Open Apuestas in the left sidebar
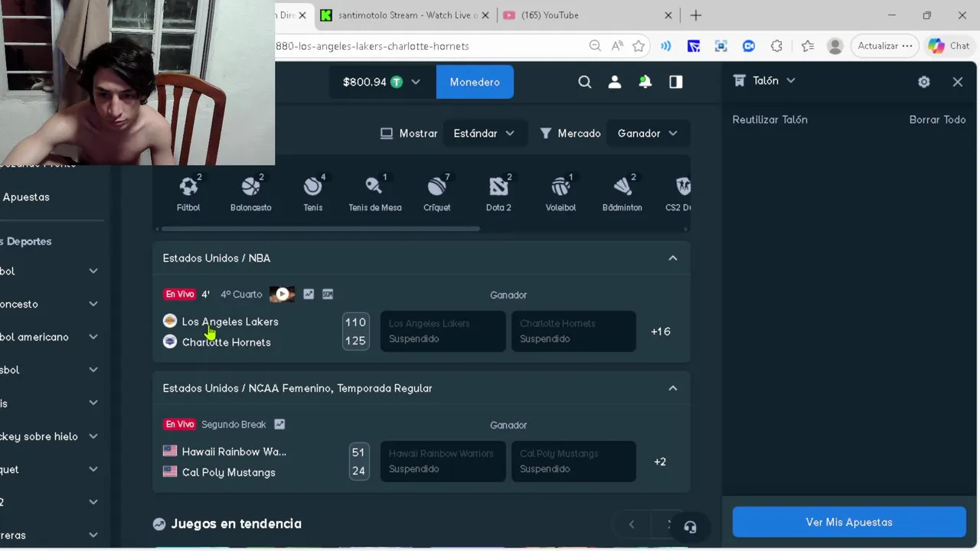Viewport: 980px width, 551px height. [x=26, y=197]
